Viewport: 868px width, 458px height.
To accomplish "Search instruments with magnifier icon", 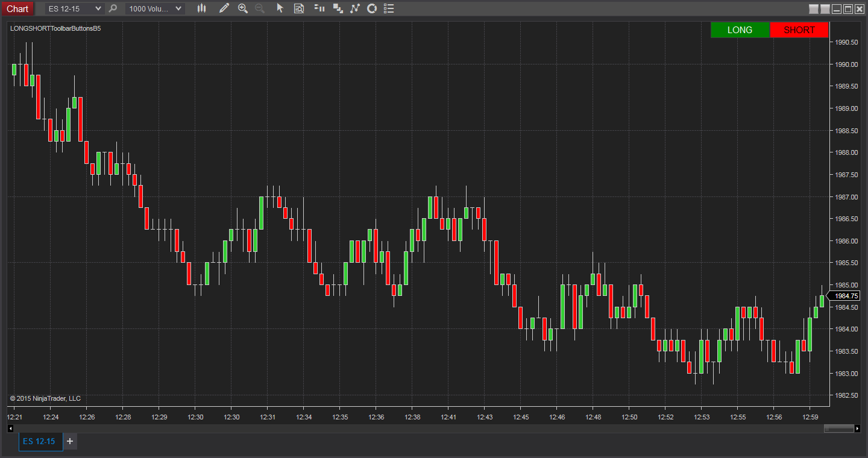I will click(113, 8).
